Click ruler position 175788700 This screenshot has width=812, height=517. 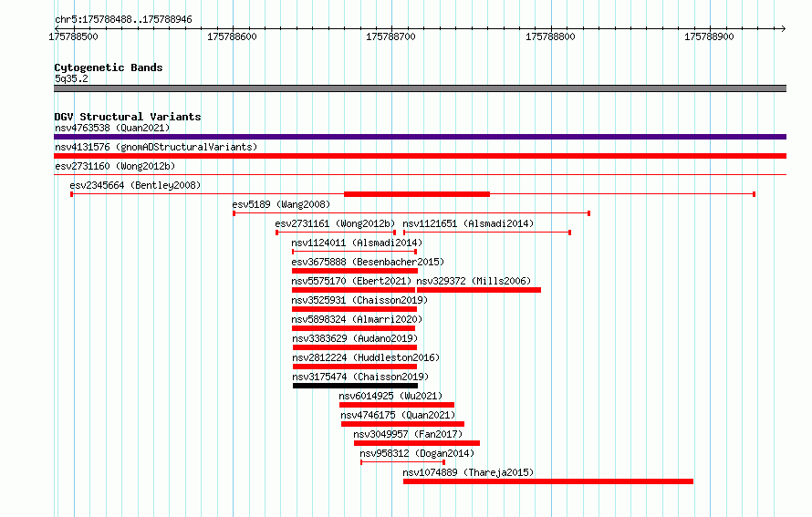point(391,36)
